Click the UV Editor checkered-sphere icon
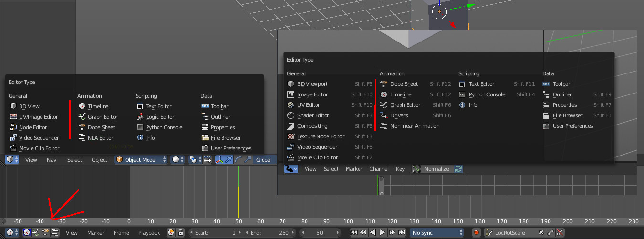This screenshot has height=239, width=644. pos(291,105)
